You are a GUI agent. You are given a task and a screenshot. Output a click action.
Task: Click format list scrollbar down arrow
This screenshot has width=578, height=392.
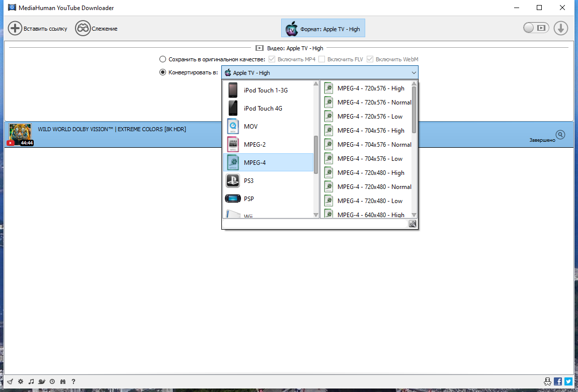(x=316, y=215)
